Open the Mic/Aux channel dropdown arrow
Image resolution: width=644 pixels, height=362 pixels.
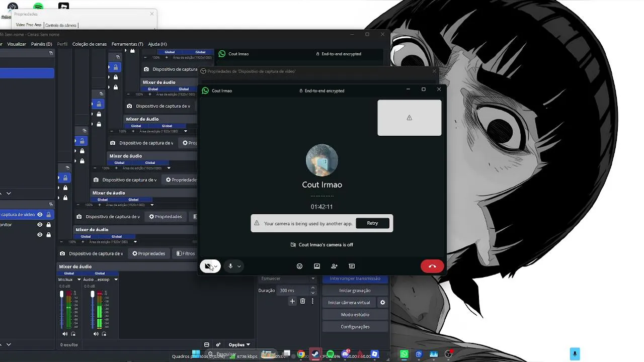click(x=78, y=280)
